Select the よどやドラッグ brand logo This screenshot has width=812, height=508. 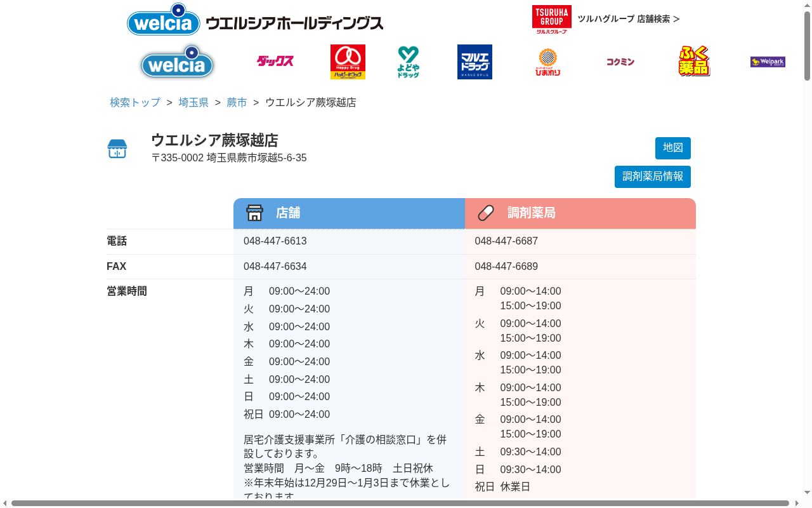click(408, 62)
